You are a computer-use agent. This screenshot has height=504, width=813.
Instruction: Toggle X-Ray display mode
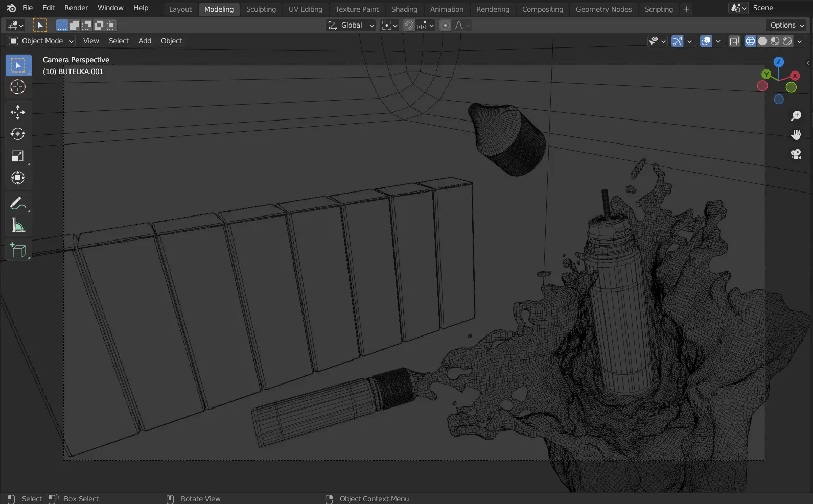[734, 41]
